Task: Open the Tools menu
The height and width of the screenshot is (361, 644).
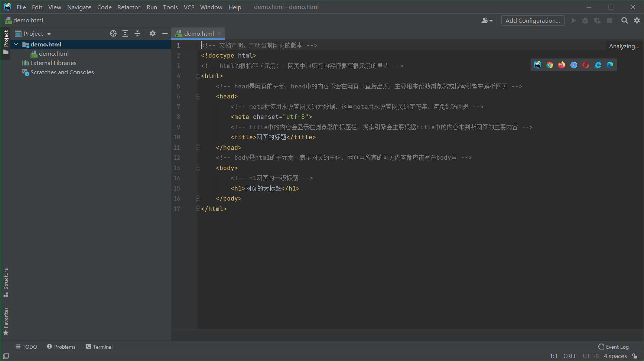Action: click(170, 7)
